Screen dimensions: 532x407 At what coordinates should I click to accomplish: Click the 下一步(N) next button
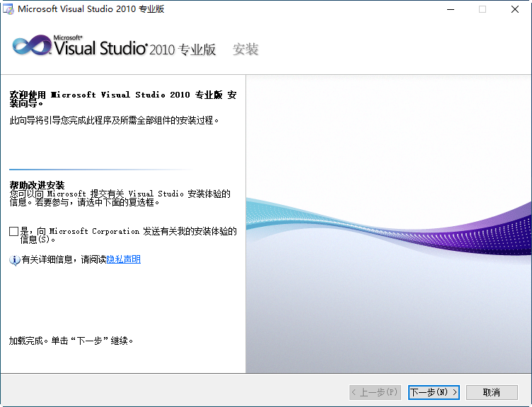click(x=434, y=392)
